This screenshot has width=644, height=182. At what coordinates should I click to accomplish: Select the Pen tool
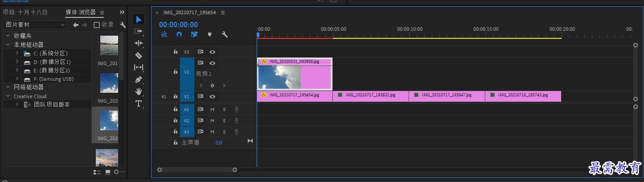139,79
